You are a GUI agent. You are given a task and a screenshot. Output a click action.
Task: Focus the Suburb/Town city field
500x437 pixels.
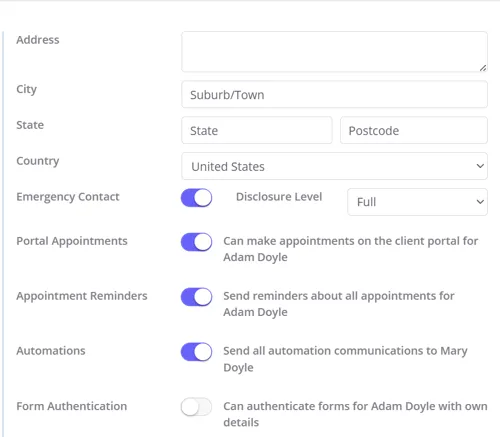click(334, 95)
